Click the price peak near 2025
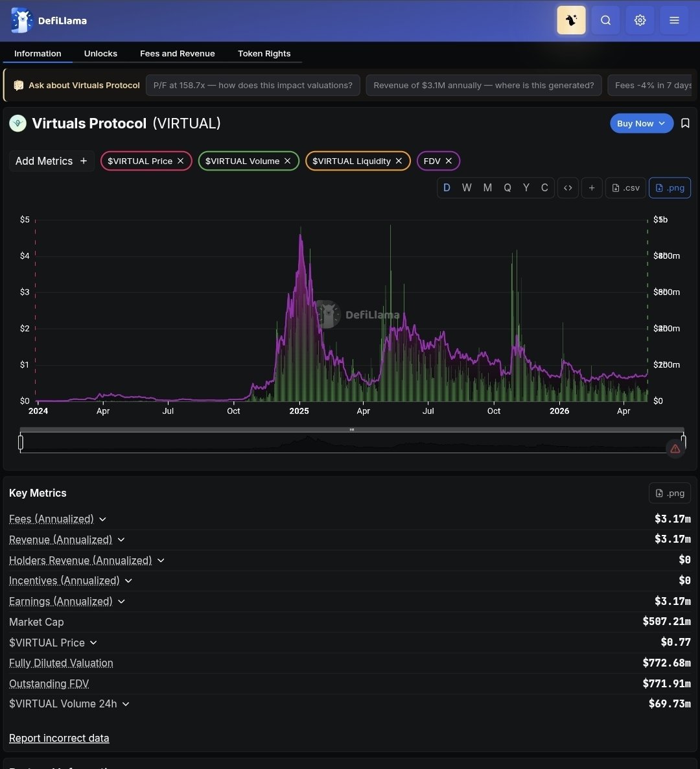 tap(301, 237)
